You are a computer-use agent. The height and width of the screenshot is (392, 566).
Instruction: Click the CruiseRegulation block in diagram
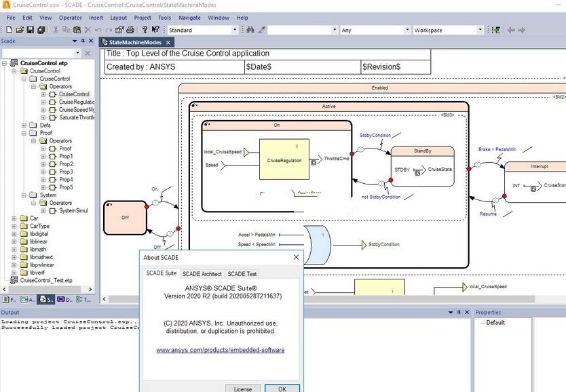point(284,159)
